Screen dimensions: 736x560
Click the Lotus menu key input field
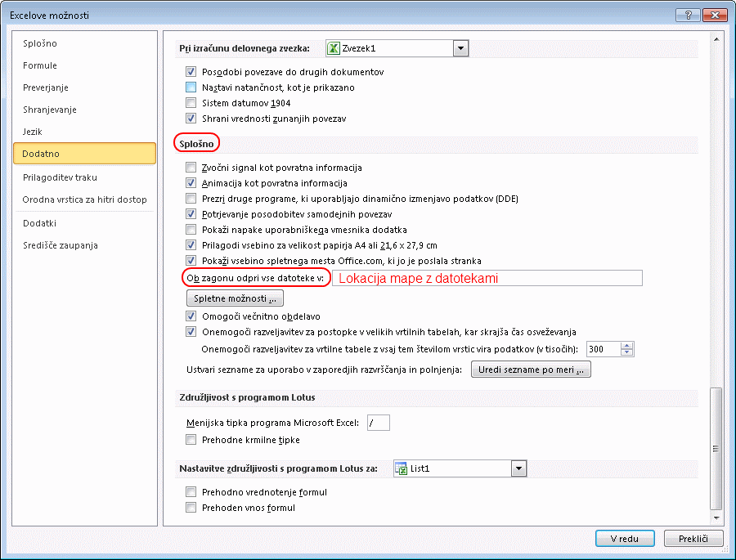pyautogui.click(x=378, y=423)
